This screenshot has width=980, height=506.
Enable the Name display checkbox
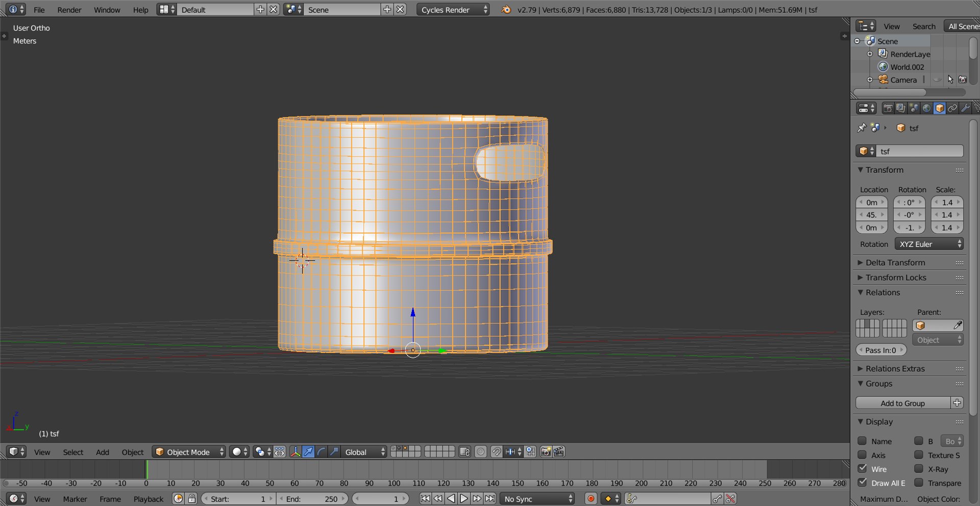point(862,441)
